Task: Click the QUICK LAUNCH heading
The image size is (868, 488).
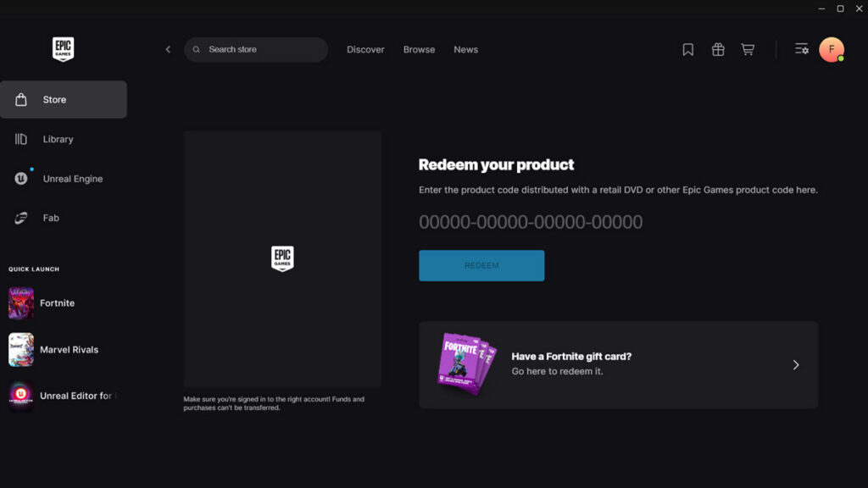Action: point(34,269)
